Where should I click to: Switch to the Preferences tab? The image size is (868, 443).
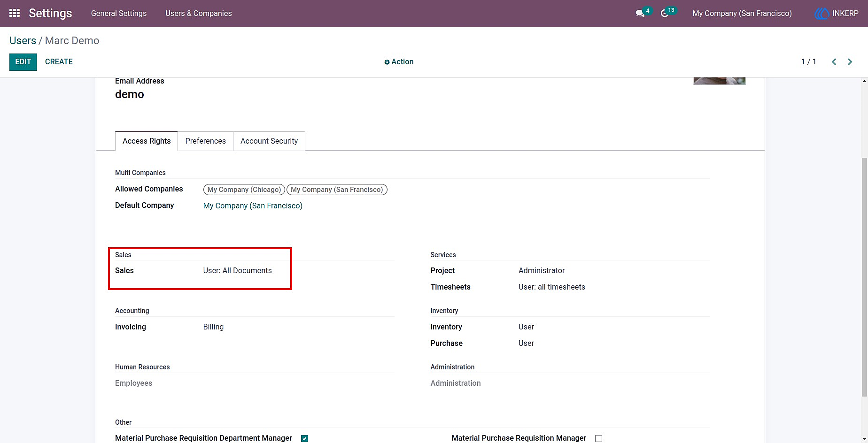[205, 141]
